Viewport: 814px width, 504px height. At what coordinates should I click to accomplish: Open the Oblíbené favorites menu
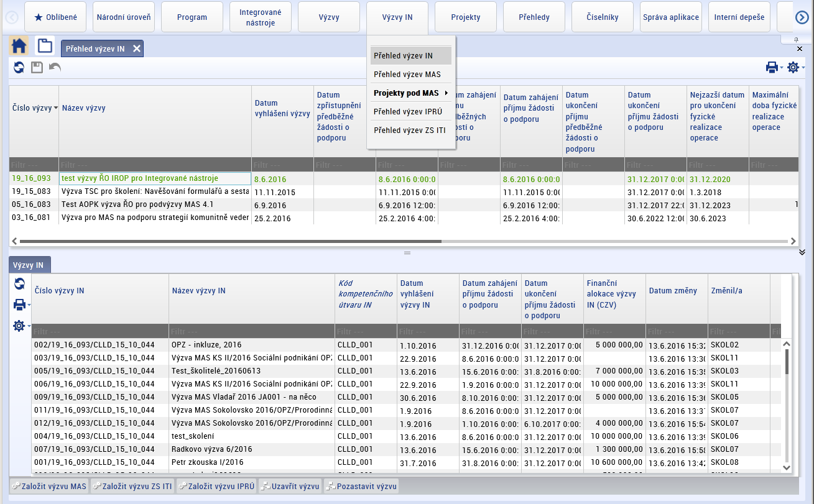(55, 17)
